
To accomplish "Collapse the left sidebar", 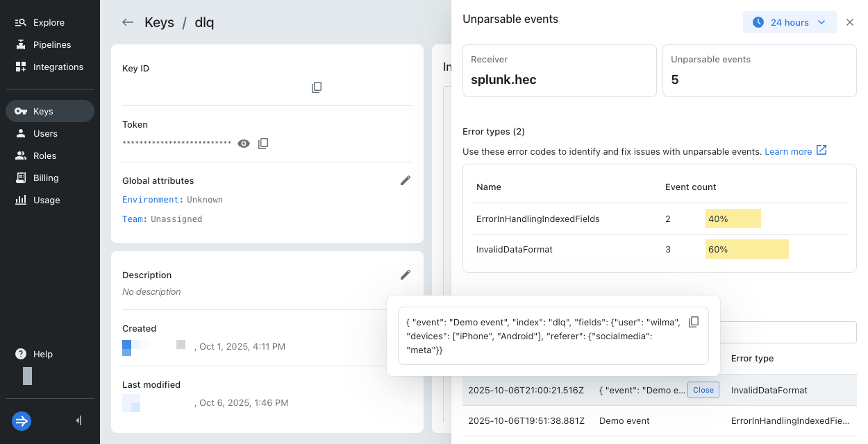I will 78,420.
